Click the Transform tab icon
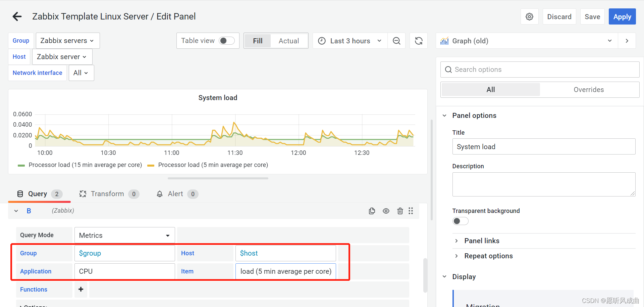644x307 pixels. pyautogui.click(x=83, y=194)
